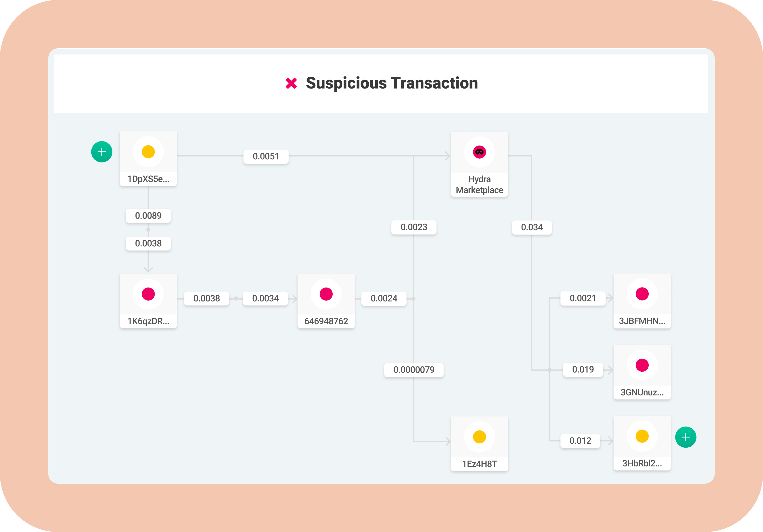Click the 0.034 transfer amount label
This screenshot has width=763, height=532.
[x=532, y=227]
